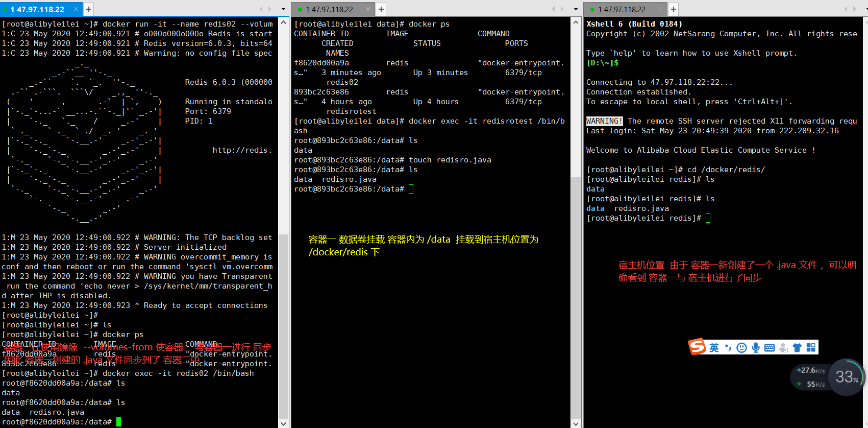868x428 pixels.
Task: Click the 33% memory accelerator ball
Action: [x=847, y=377]
